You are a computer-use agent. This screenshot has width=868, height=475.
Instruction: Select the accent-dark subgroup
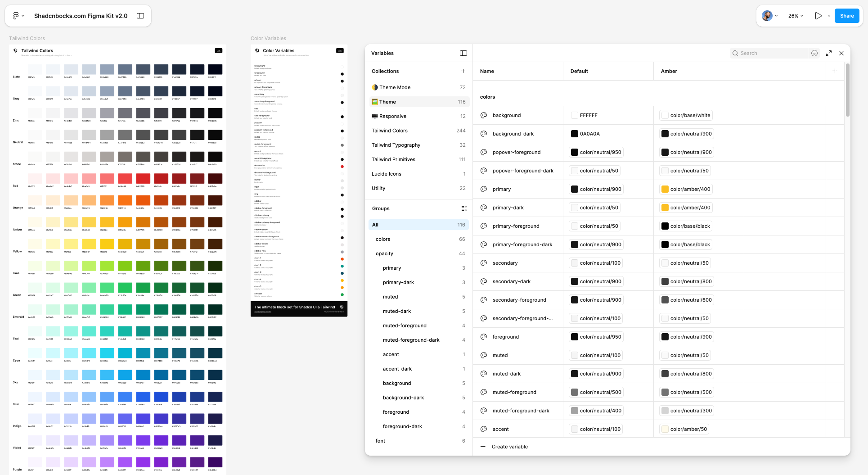coord(418,369)
